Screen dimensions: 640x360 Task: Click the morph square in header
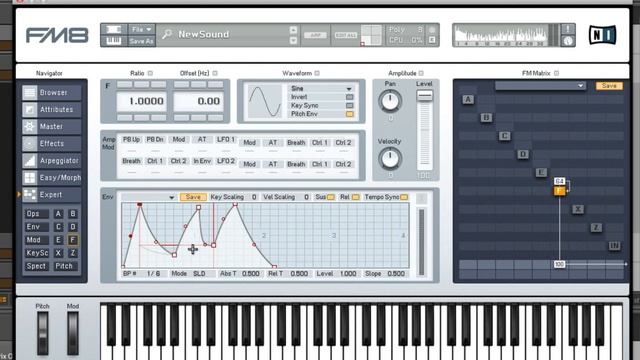pyautogui.click(x=371, y=35)
